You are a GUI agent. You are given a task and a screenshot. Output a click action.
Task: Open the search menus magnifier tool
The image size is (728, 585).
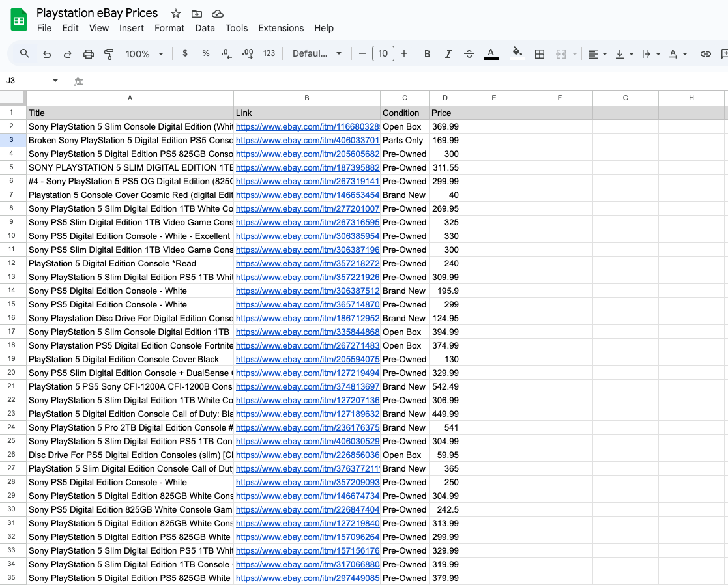25,54
